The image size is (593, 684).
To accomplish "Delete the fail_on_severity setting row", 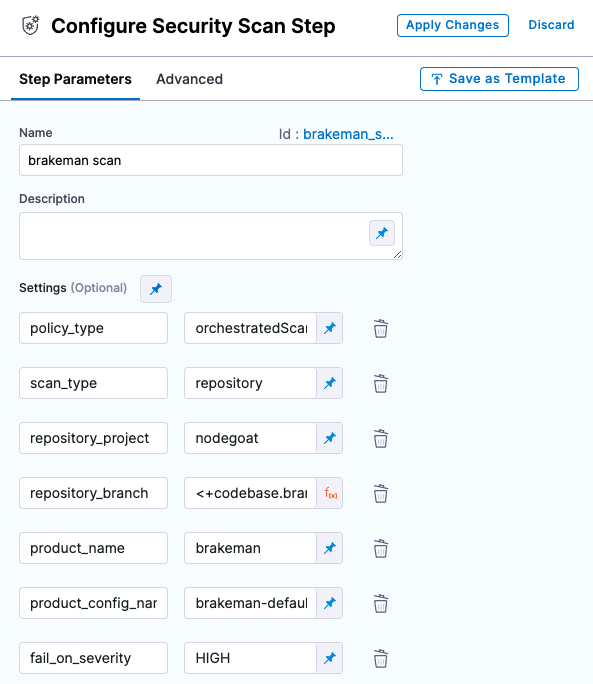I will coord(380,658).
